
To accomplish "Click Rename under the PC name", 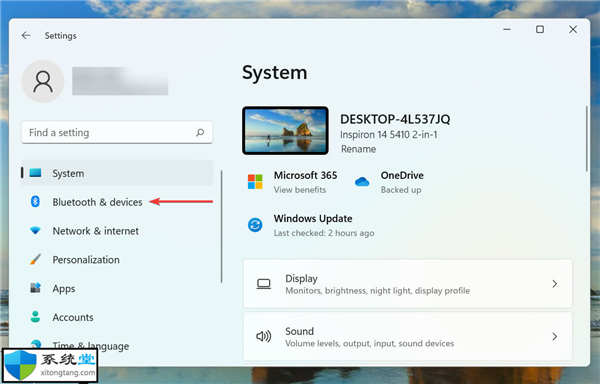I will (x=359, y=149).
